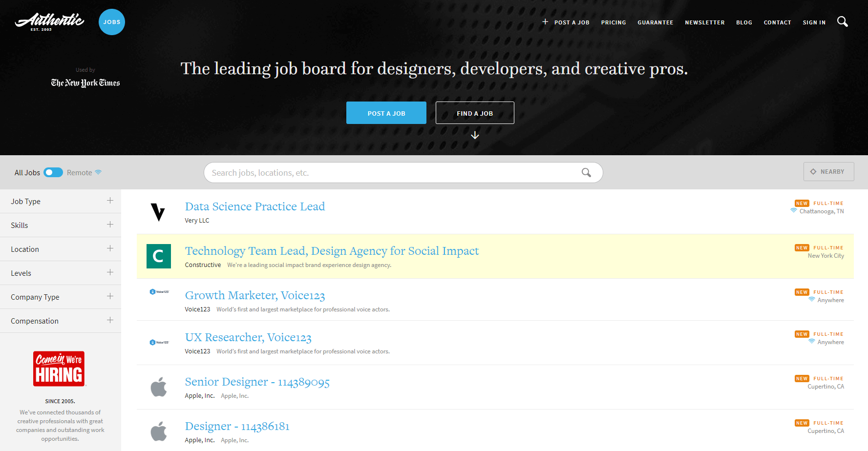Click the blue JOBS circle badge
Viewport: 868px width, 451px height.
(112, 22)
